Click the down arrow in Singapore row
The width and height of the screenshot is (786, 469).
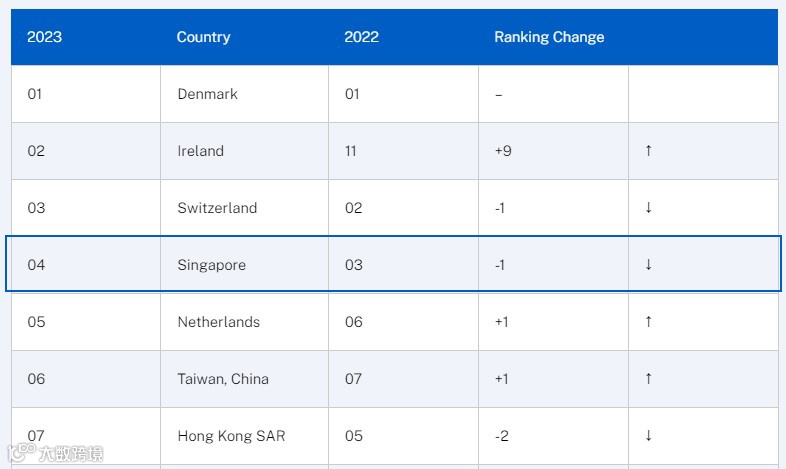click(648, 265)
